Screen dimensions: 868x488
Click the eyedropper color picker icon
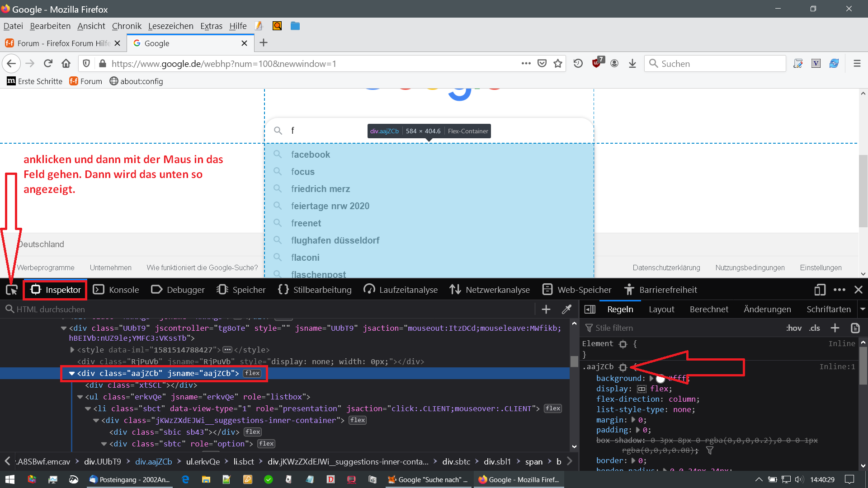tap(566, 309)
